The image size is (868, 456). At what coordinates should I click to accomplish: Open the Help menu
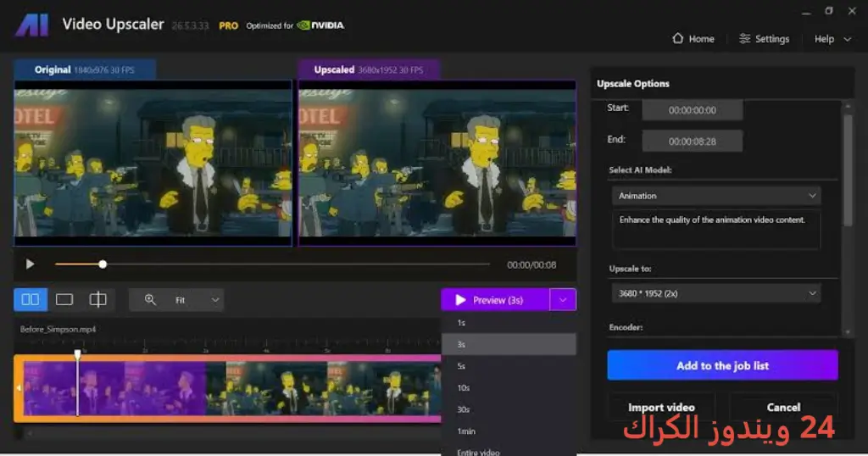pos(832,39)
